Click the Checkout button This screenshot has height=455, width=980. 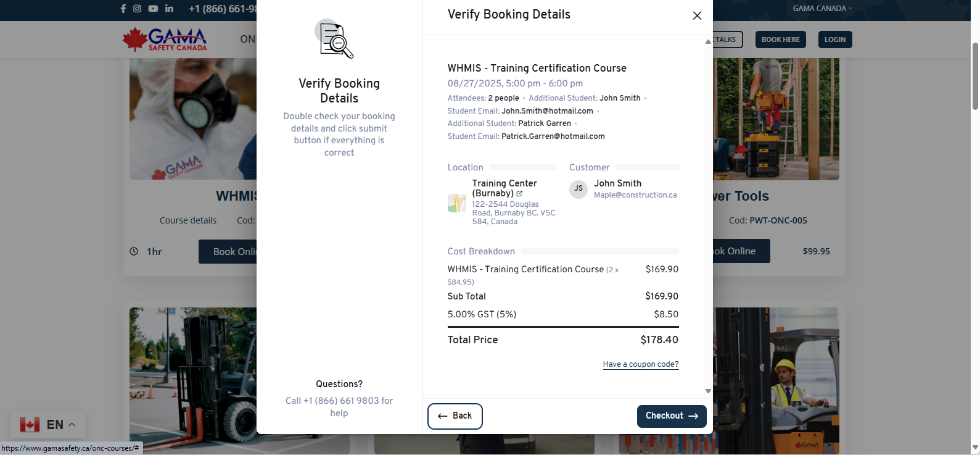[671, 416]
